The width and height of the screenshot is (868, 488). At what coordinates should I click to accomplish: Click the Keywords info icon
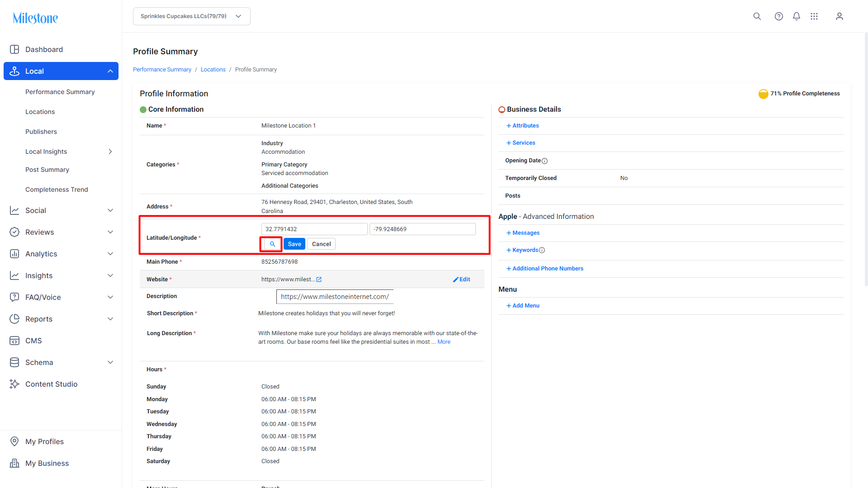point(542,250)
